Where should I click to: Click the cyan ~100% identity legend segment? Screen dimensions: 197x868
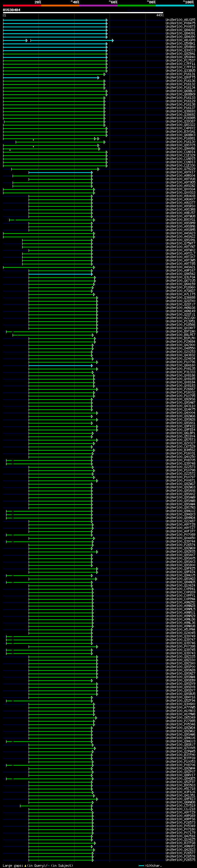(175, 6)
